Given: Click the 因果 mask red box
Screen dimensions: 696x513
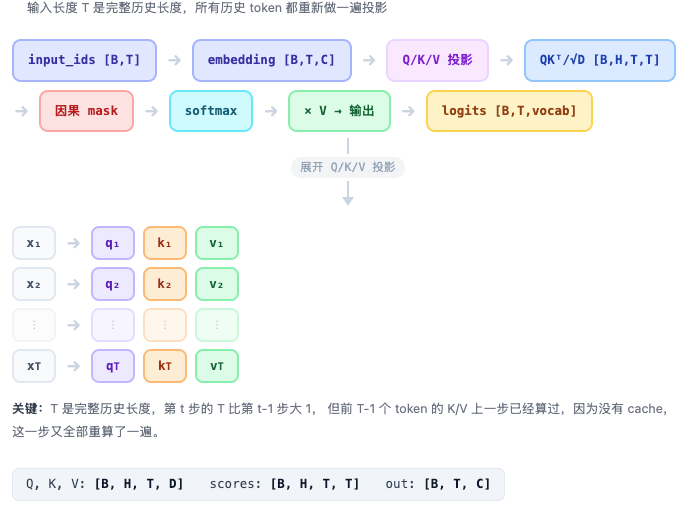Looking at the screenshot, I should 87,111.
